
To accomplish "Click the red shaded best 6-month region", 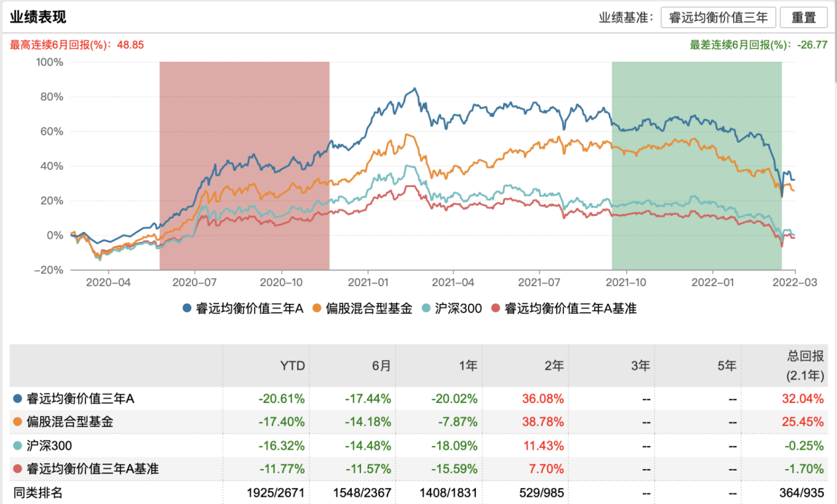I will 244,165.
